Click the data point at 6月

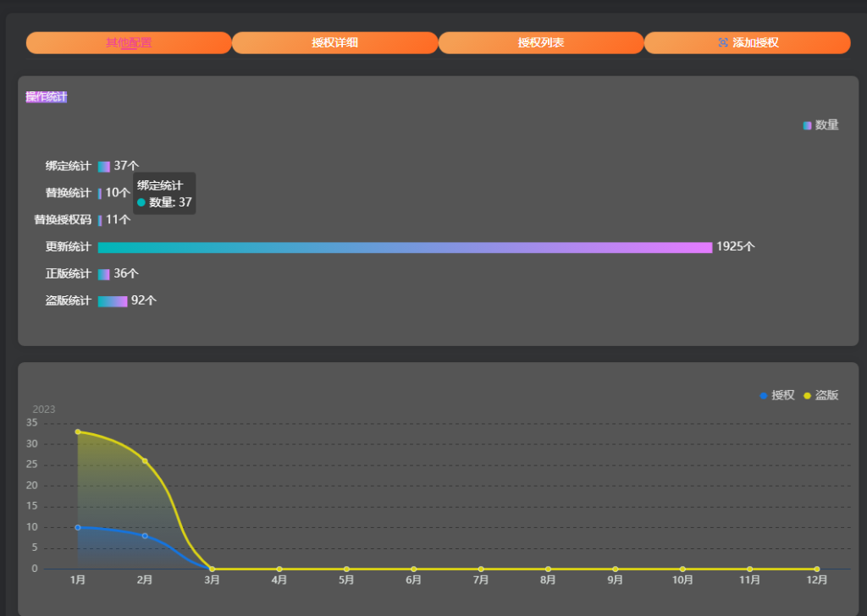(x=413, y=569)
